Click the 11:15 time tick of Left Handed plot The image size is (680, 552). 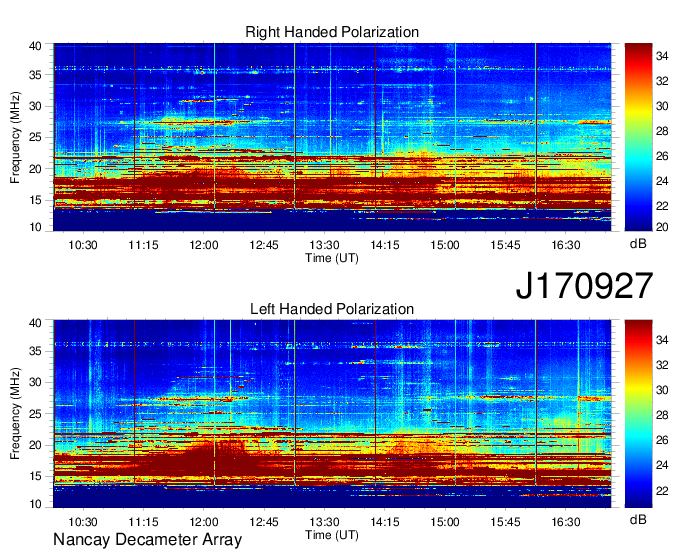143,522
